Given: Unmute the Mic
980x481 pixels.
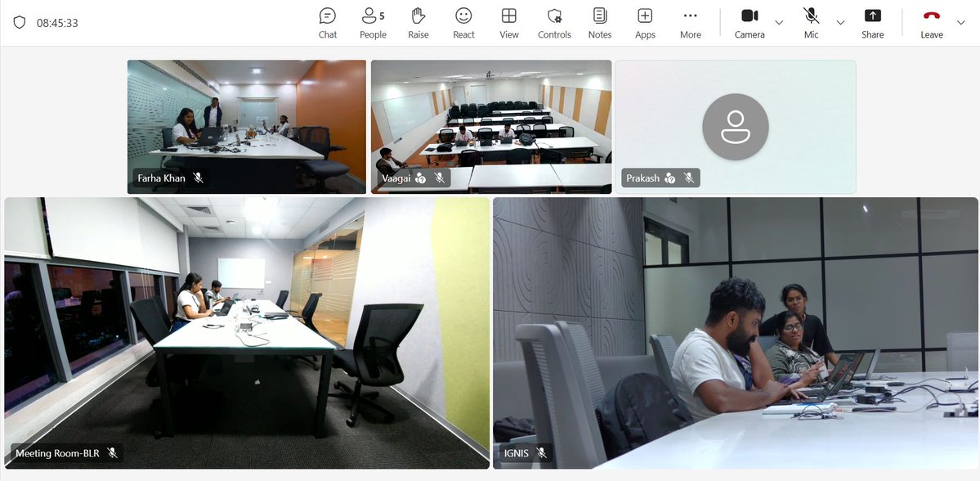Looking at the screenshot, I should pyautogui.click(x=810, y=22).
